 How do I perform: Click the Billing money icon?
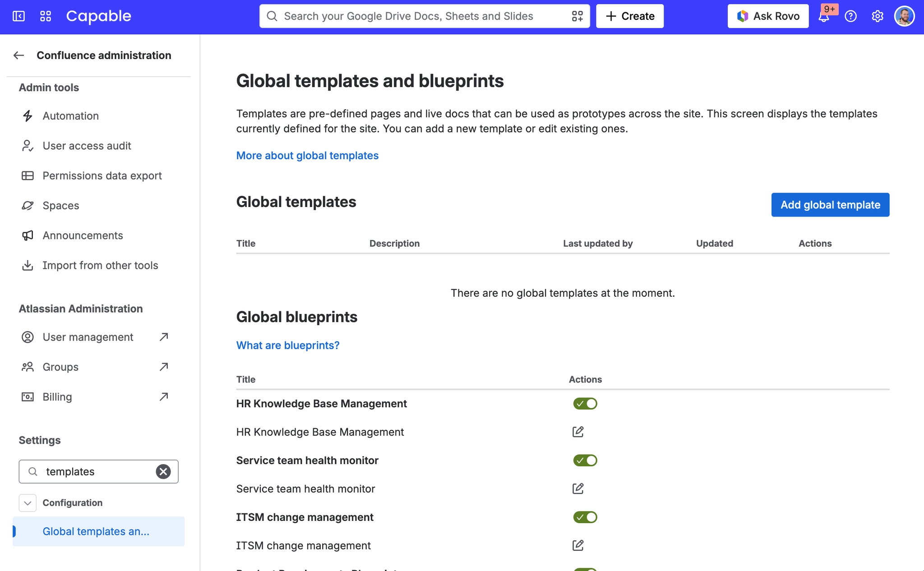[x=28, y=397]
